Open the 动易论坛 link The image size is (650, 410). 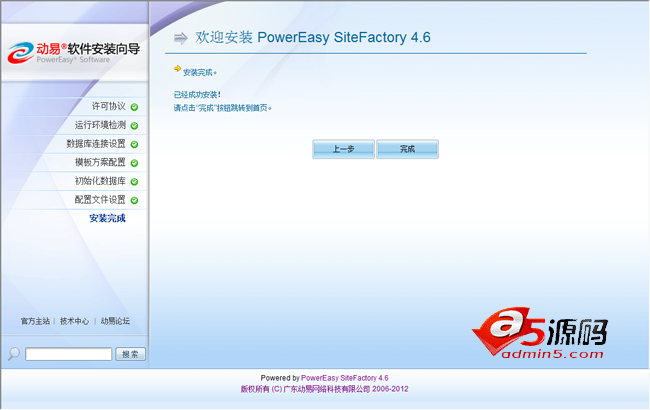point(115,321)
